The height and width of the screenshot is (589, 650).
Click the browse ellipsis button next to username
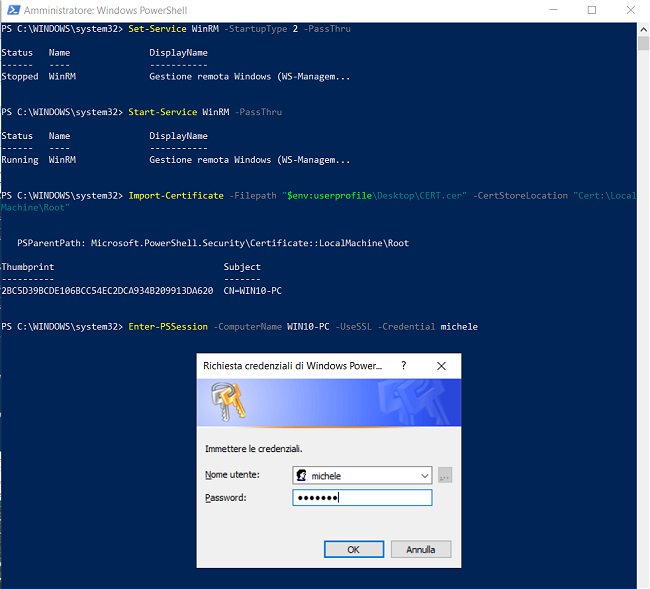[445, 476]
